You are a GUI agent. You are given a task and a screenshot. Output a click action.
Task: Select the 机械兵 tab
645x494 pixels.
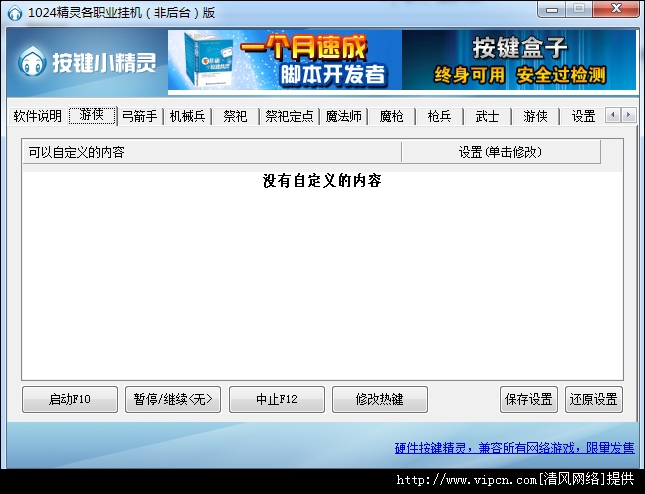click(188, 116)
